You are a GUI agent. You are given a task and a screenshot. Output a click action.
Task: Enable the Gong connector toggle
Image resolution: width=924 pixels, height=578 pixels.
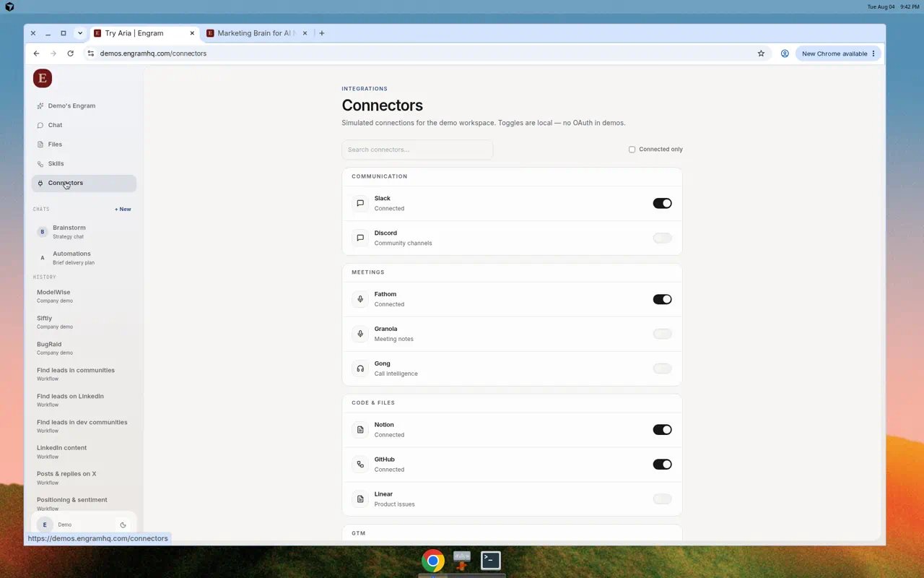[662, 368]
